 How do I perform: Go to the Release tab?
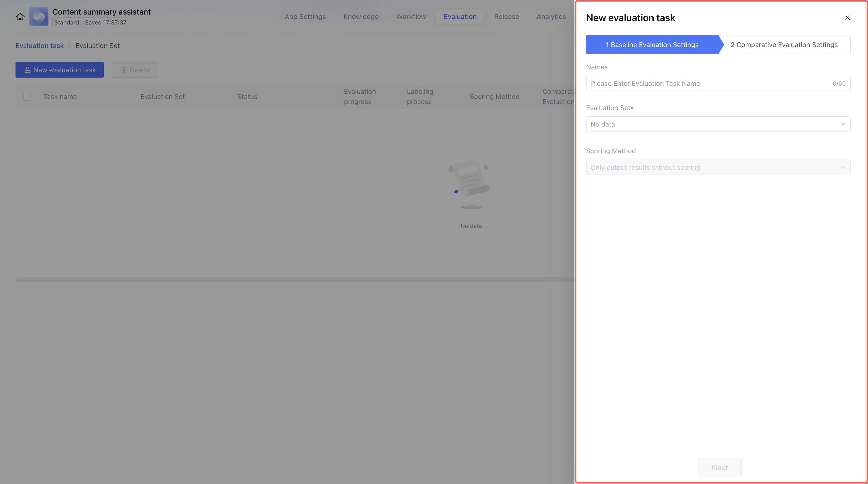click(x=506, y=16)
